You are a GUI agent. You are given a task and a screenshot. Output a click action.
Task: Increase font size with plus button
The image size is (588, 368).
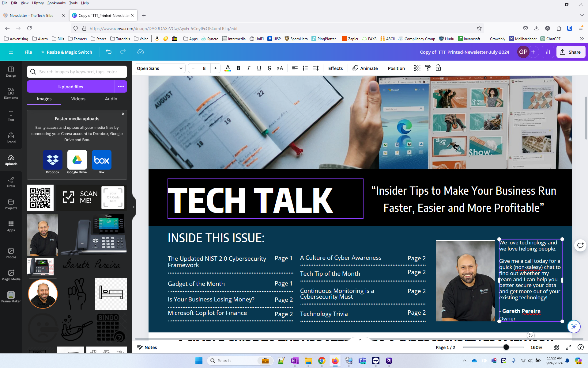pos(216,68)
